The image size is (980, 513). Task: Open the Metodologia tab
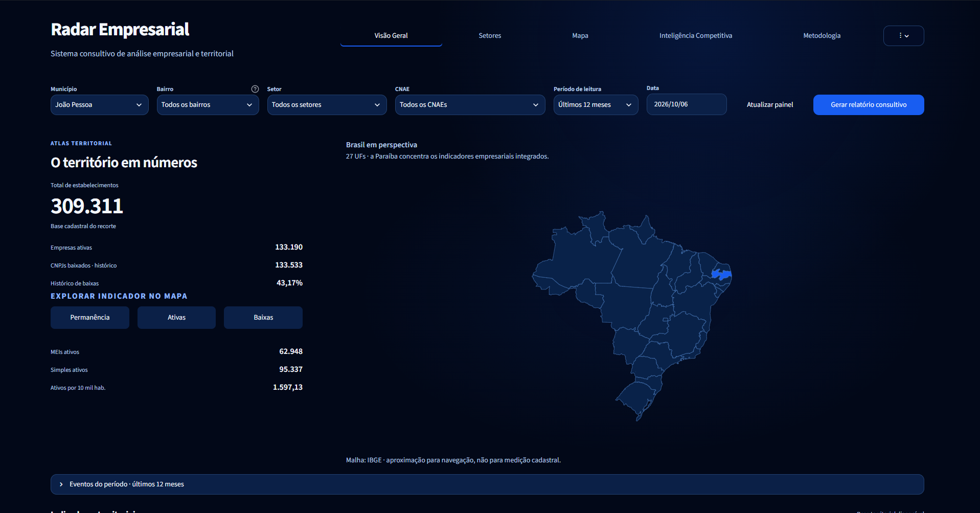click(822, 36)
